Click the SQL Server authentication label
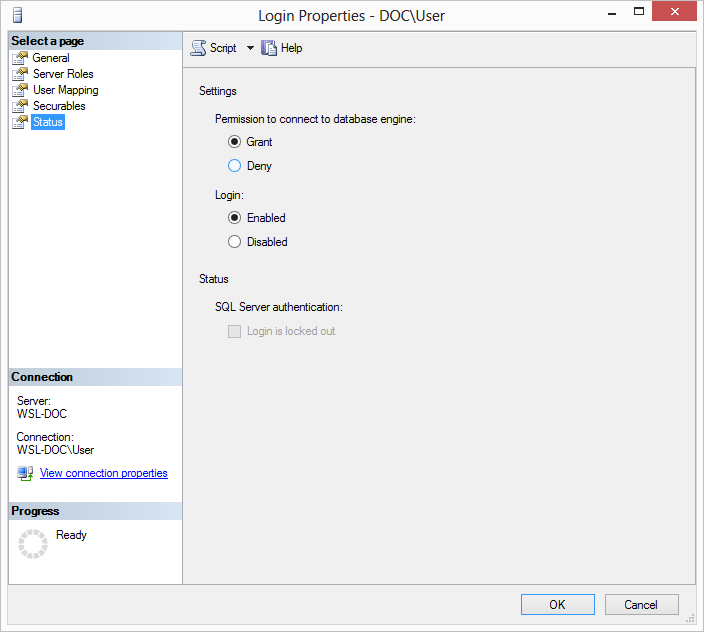Screen dimensions: 704x632 (x=279, y=307)
